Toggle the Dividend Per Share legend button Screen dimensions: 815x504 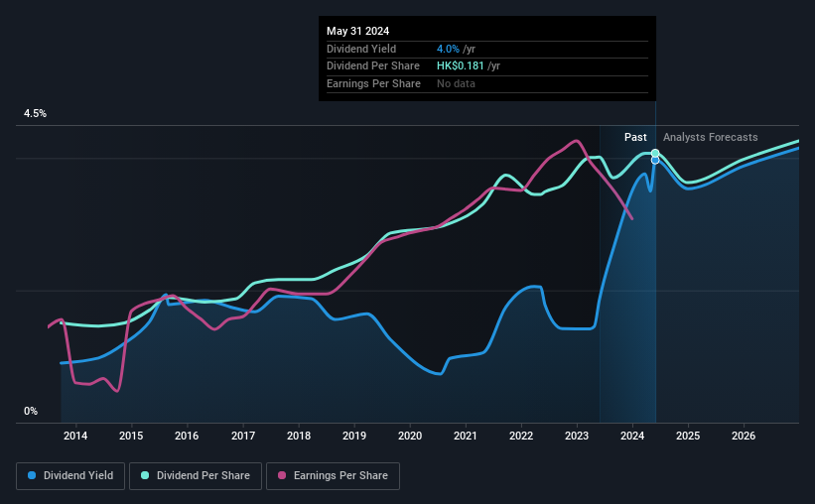pos(196,476)
